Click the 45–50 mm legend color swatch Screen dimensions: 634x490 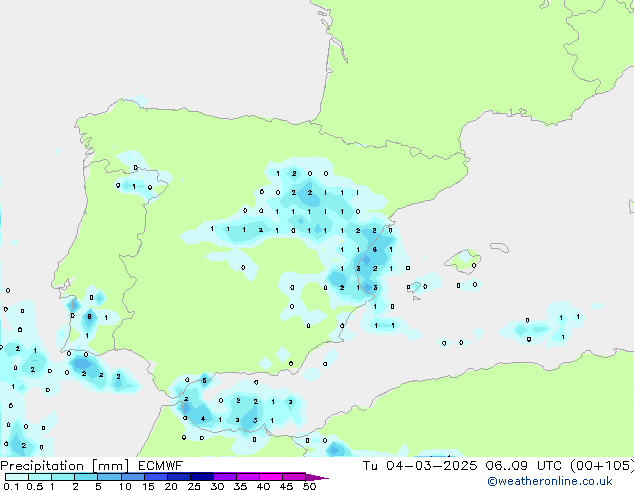(294, 477)
